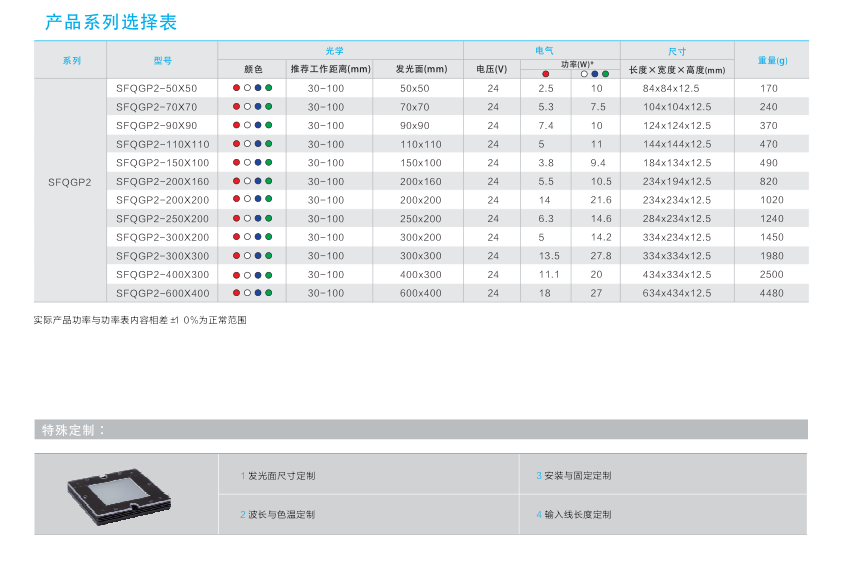Click the weight value 4480
846x563 pixels.
click(x=772, y=293)
